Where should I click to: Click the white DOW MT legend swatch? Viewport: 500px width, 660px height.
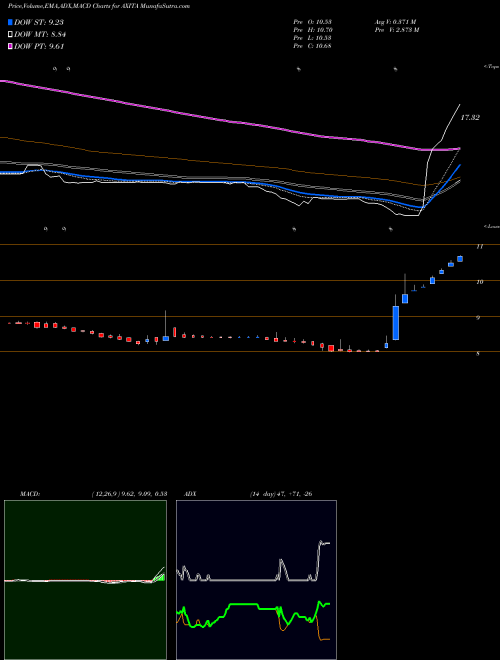pyautogui.click(x=10, y=35)
